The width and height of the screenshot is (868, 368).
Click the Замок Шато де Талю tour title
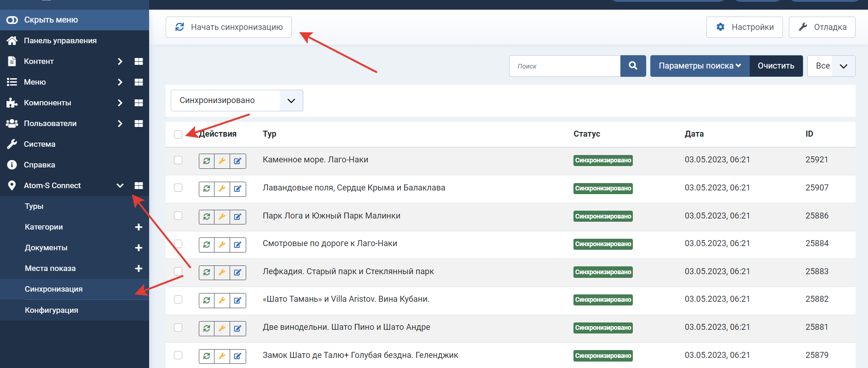tap(360, 355)
